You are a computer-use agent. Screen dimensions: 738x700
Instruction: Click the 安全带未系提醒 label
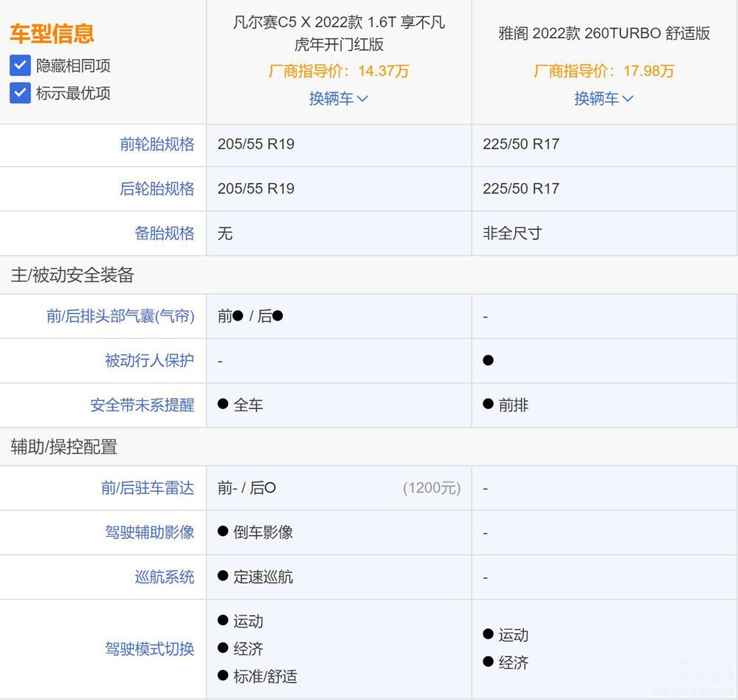pos(142,405)
